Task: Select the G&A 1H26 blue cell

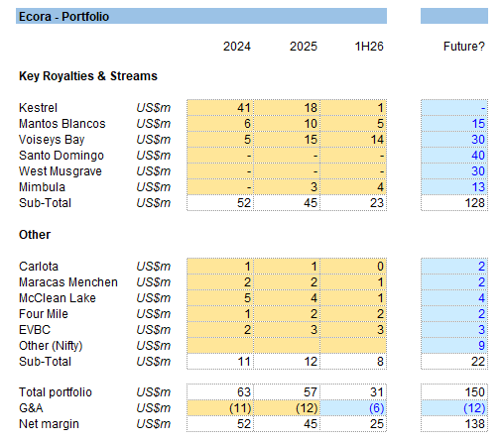Action: point(353,408)
